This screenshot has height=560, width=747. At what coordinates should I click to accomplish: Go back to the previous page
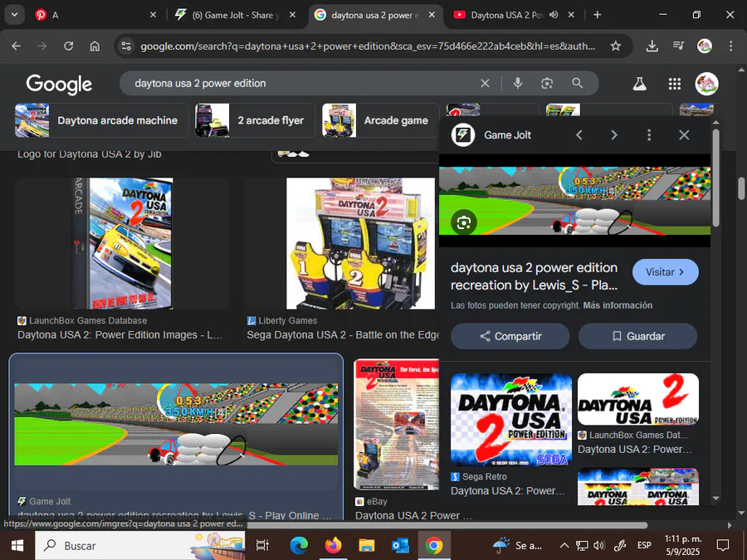tap(17, 46)
